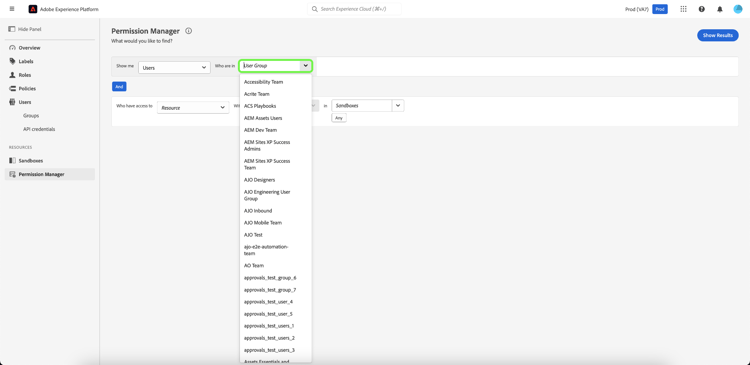Open the Sandboxes dropdown arrow
750x365 pixels.
pyautogui.click(x=398, y=106)
